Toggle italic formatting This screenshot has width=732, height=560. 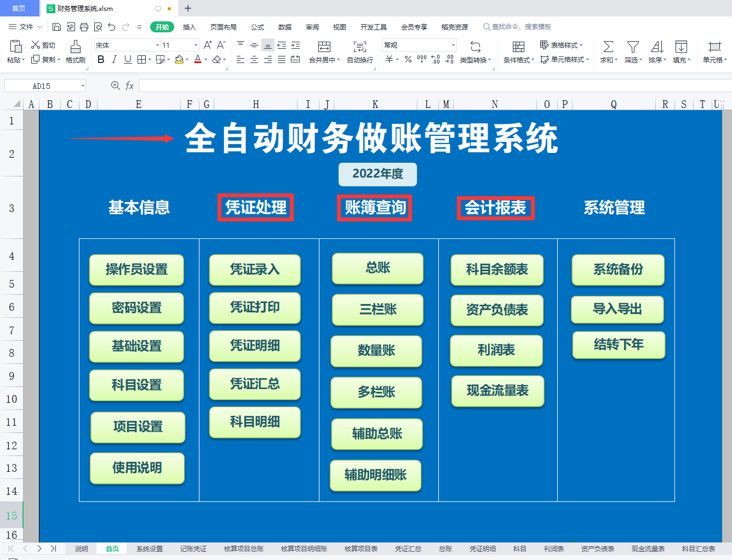pyautogui.click(x=113, y=59)
